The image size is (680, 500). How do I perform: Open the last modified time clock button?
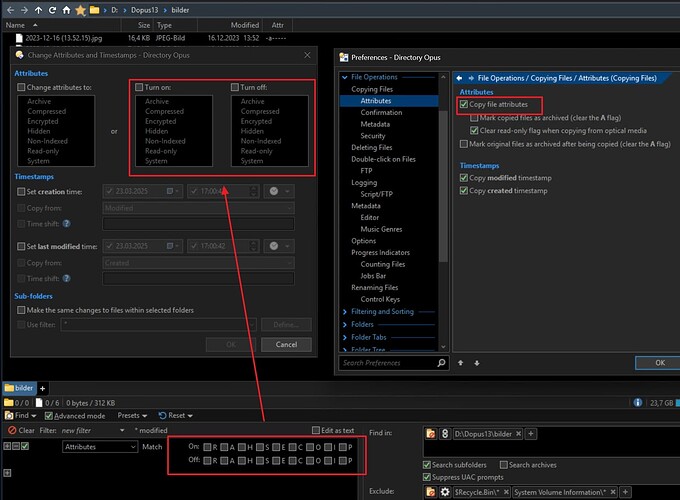(x=278, y=246)
